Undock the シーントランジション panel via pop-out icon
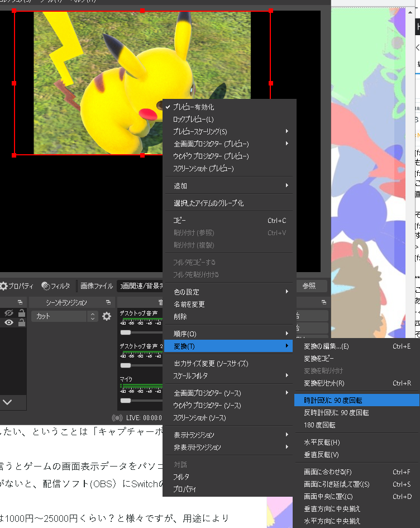Image resolution: width=420 pixels, height=528 pixels. [x=108, y=302]
